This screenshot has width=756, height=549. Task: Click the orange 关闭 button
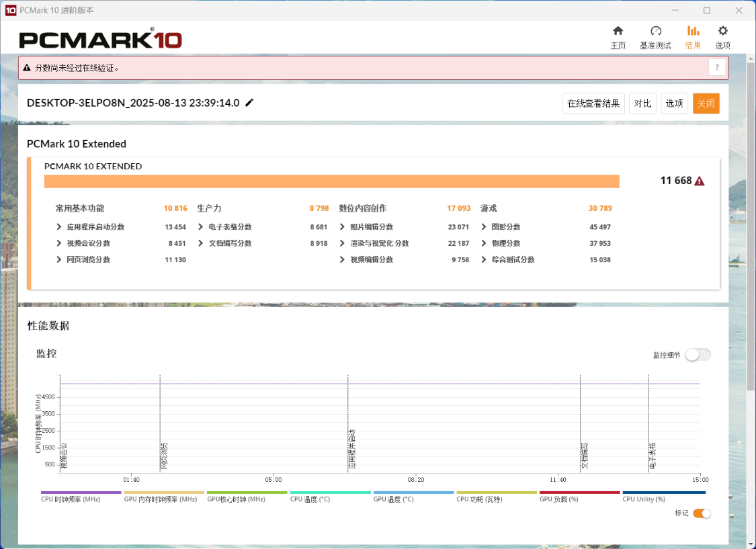[x=706, y=103]
